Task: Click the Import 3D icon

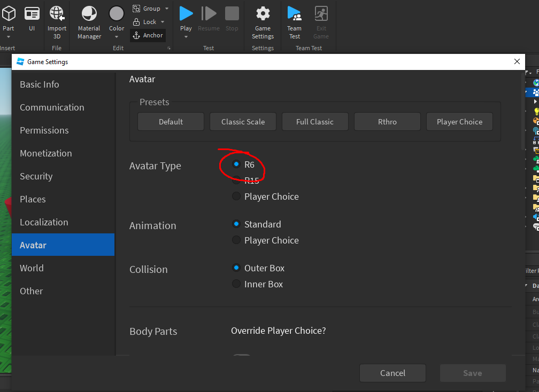Action: (x=57, y=14)
